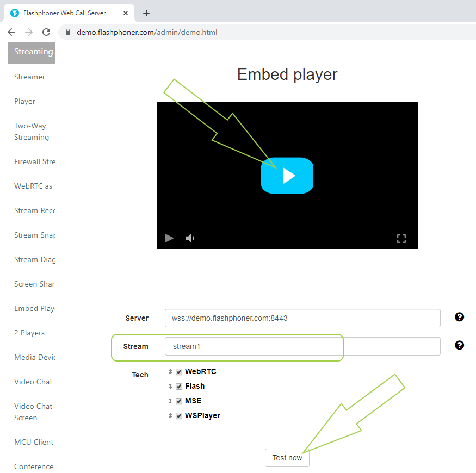Click the WebRTC reorder arrows handle
Viewport: 476px width, 473px height.
click(170, 372)
